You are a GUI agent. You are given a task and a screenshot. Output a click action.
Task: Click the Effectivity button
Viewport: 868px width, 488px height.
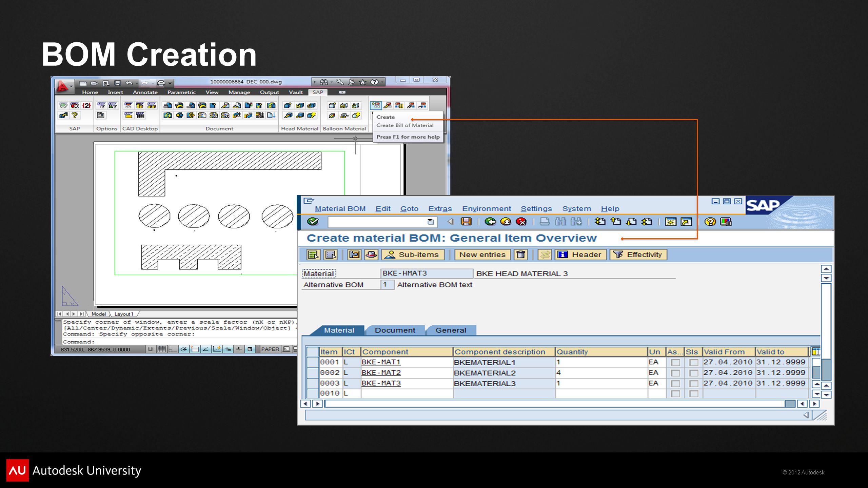coord(638,255)
